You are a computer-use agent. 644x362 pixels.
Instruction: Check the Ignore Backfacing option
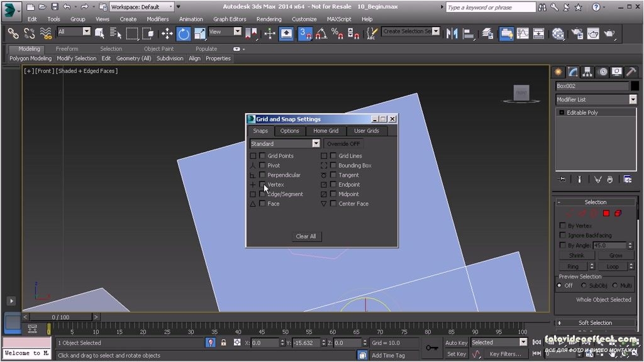563,235
